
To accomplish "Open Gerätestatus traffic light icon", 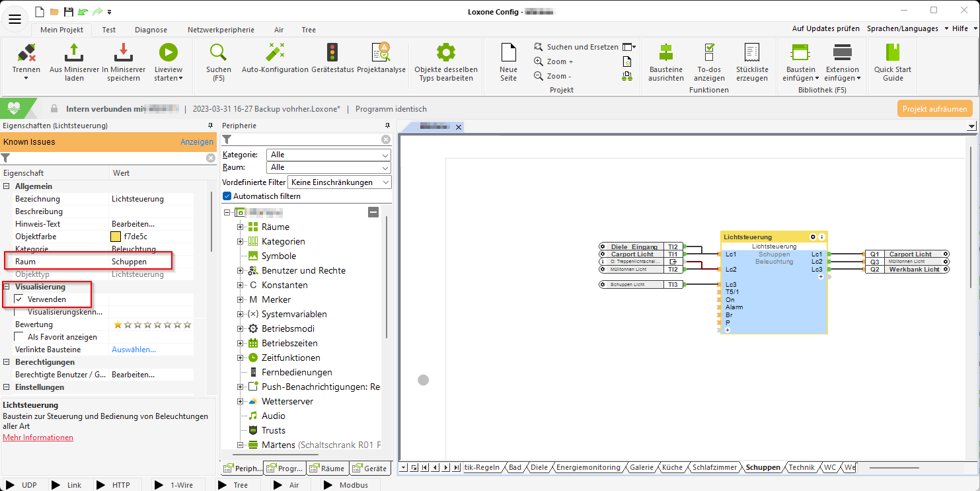I will point(332,52).
